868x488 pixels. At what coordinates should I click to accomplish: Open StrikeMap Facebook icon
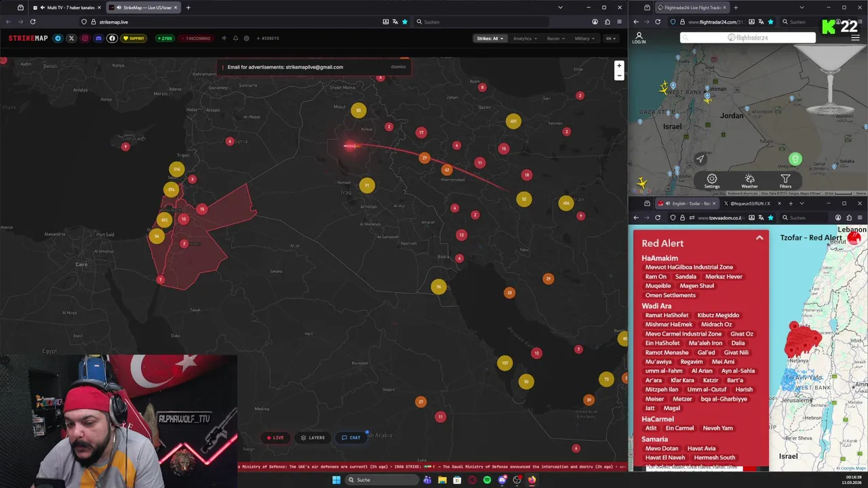point(112,39)
